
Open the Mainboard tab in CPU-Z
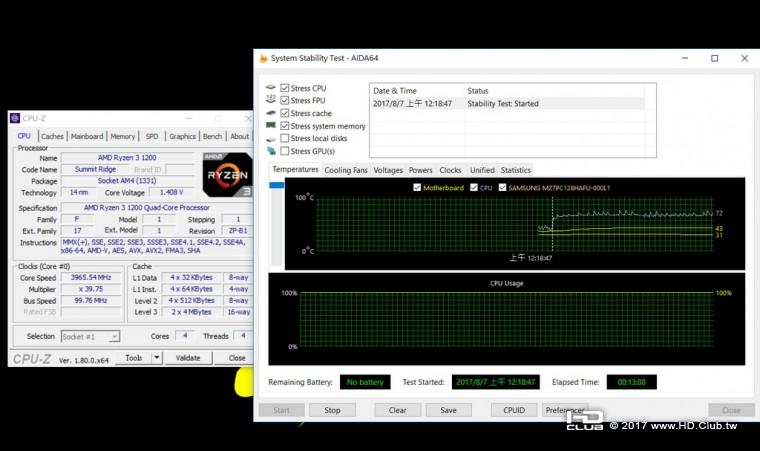point(87,136)
